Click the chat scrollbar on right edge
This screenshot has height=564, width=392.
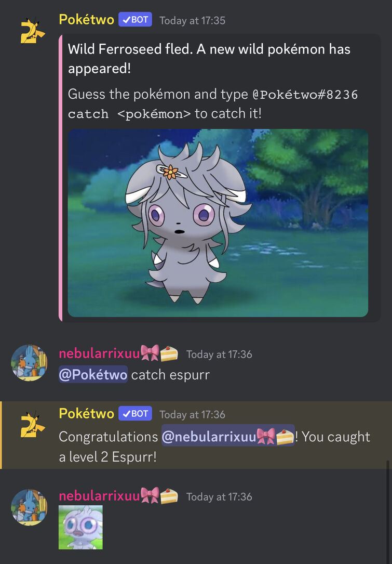pyautogui.click(x=387, y=511)
